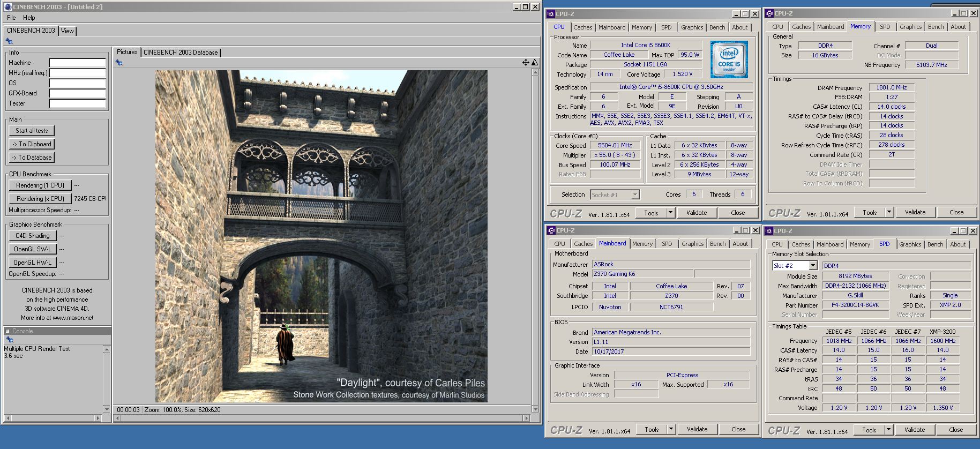Click the Part Number F4-3200C14-8GVK
The image size is (980, 449).
click(855, 305)
